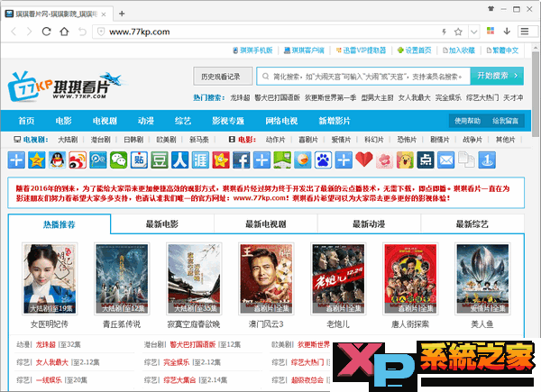541x392 pixels.
Task: Open 首页 in navigation bar
Action: (x=26, y=121)
